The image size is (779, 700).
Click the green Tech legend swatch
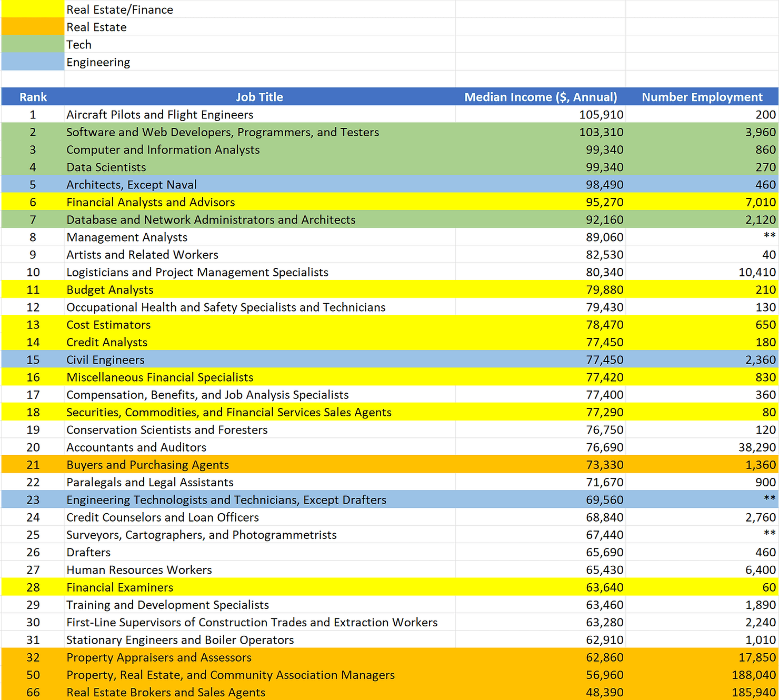point(33,44)
